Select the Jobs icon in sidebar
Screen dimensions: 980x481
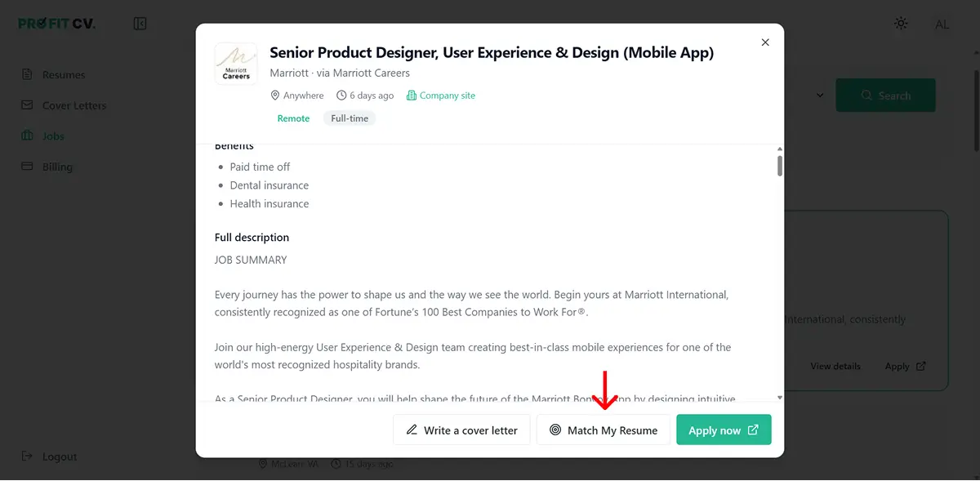point(27,136)
